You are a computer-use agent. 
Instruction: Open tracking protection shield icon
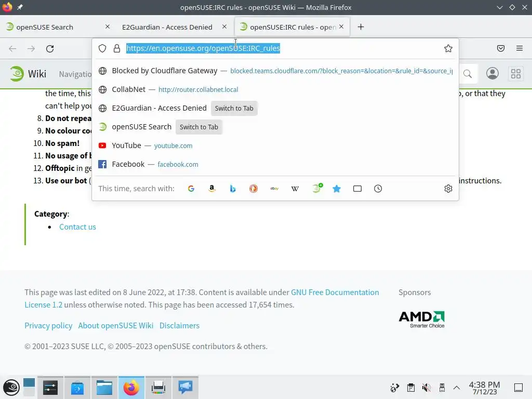click(x=102, y=48)
